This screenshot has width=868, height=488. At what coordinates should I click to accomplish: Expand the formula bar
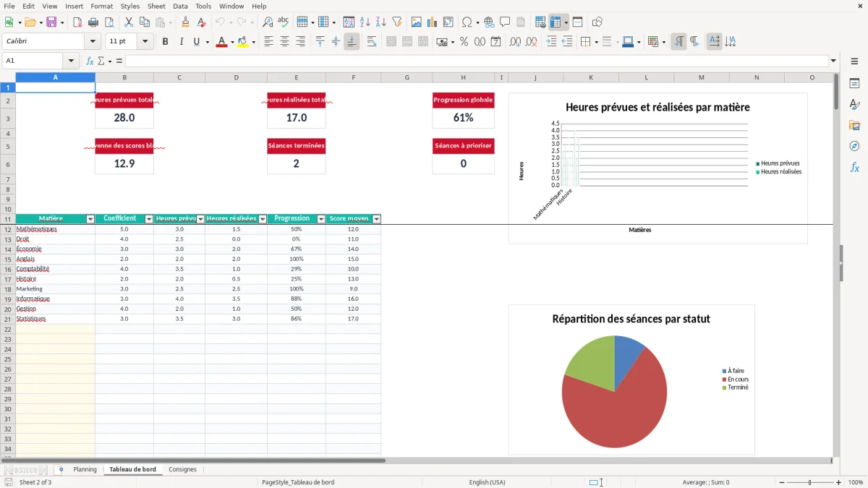[833, 61]
